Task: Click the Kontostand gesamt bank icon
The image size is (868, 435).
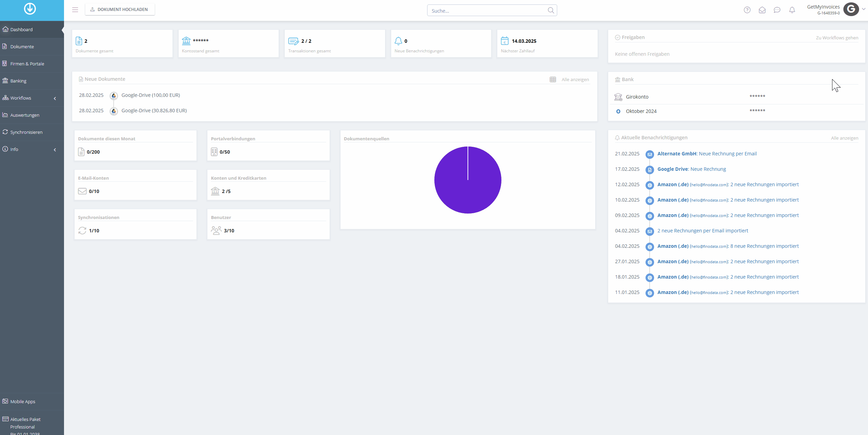Action: point(186,41)
